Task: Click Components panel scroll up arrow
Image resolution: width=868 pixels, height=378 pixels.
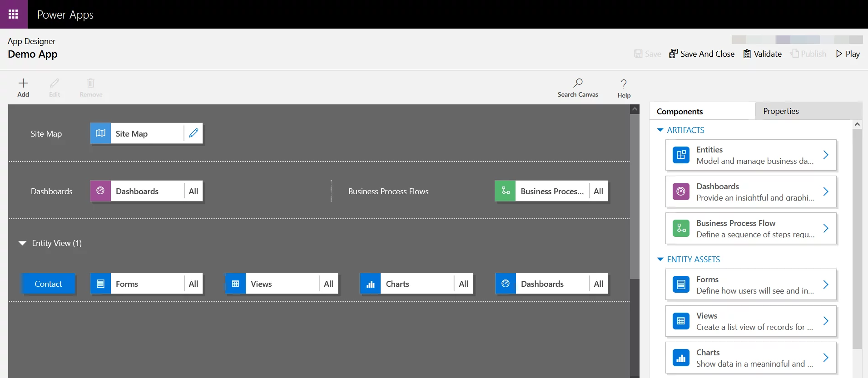Action: tap(857, 124)
